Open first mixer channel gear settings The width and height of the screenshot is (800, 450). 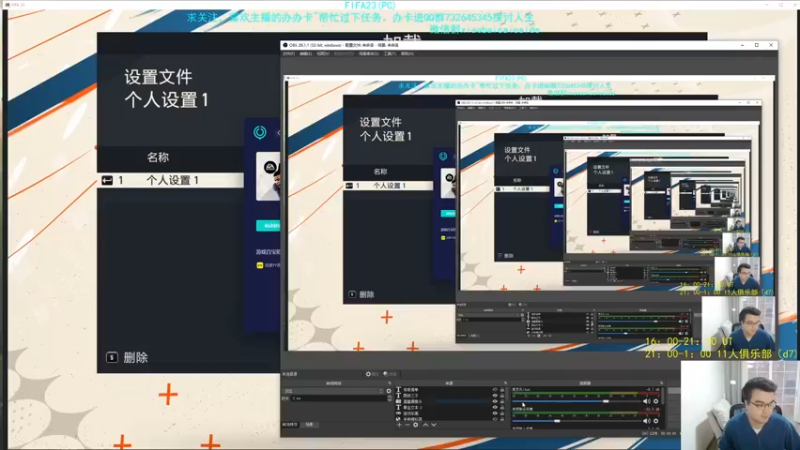[x=656, y=401]
